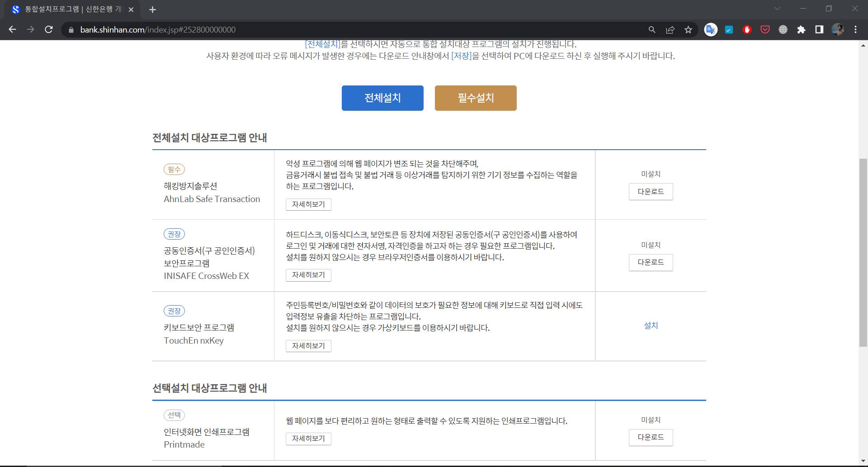Click the [저장] link in the instructions
The height and width of the screenshot is (467, 868).
point(462,56)
